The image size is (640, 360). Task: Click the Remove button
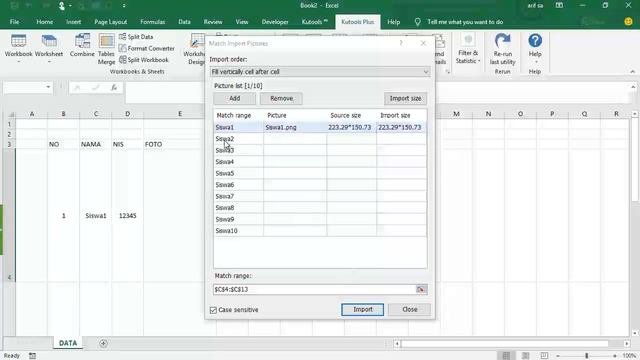coord(281,98)
